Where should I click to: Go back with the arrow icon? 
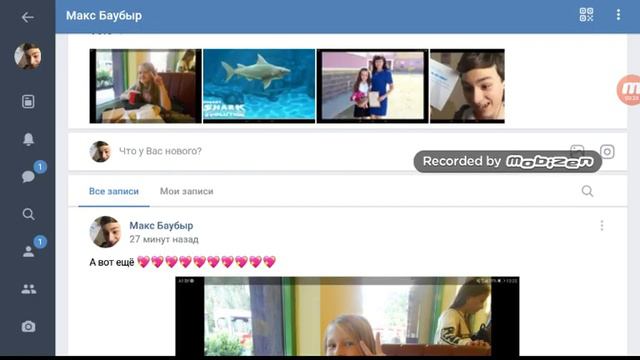pyautogui.click(x=27, y=17)
